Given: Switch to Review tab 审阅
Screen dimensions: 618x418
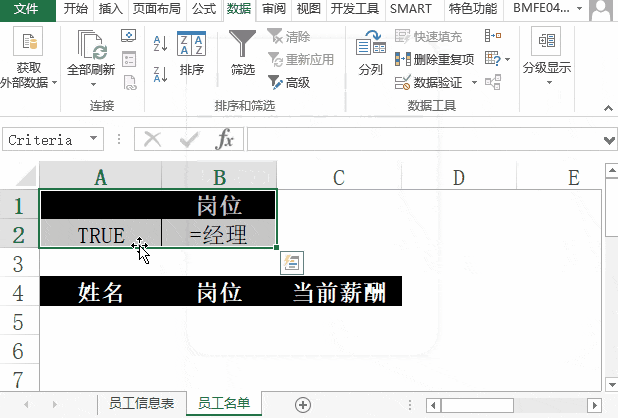Looking at the screenshot, I should pyautogui.click(x=274, y=8).
